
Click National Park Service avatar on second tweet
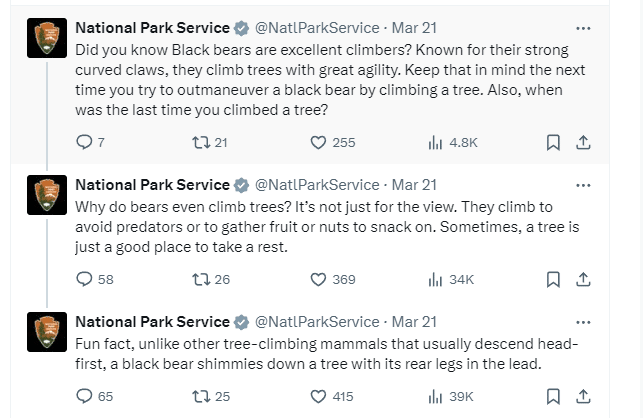coord(46,192)
